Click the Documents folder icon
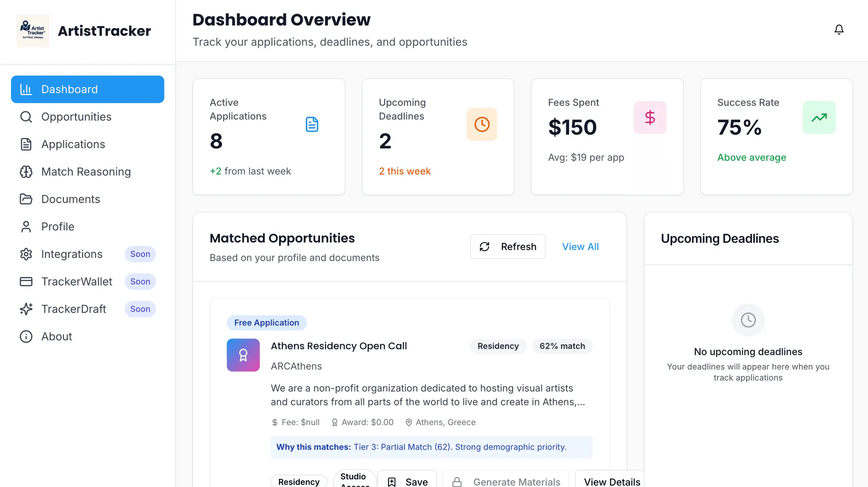The width and height of the screenshot is (868, 487). [26, 199]
